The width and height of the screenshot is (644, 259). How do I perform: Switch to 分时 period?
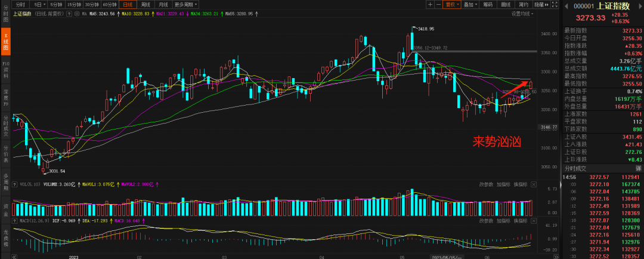click(x=20, y=5)
